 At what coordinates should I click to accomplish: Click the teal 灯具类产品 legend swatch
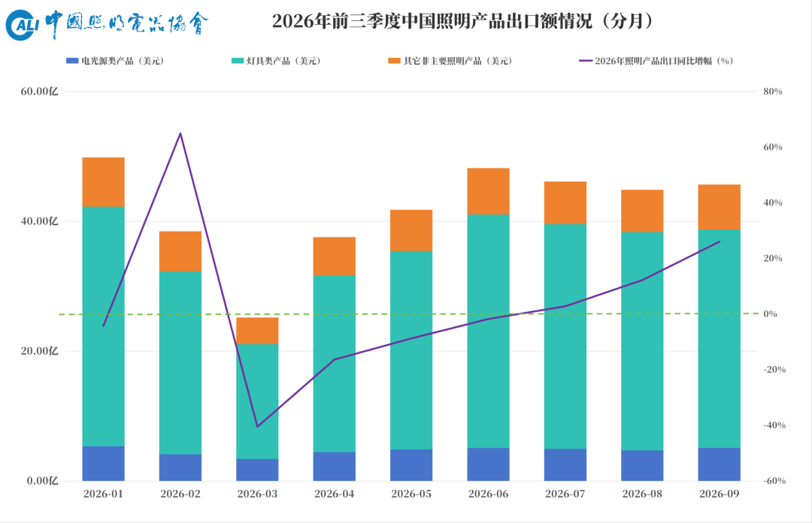pos(237,61)
